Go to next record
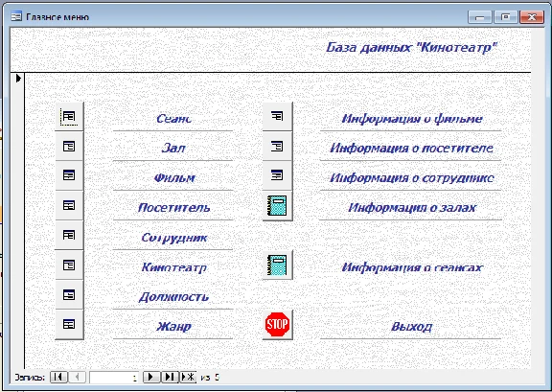This screenshot has height=392, width=552. coord(151,378)
